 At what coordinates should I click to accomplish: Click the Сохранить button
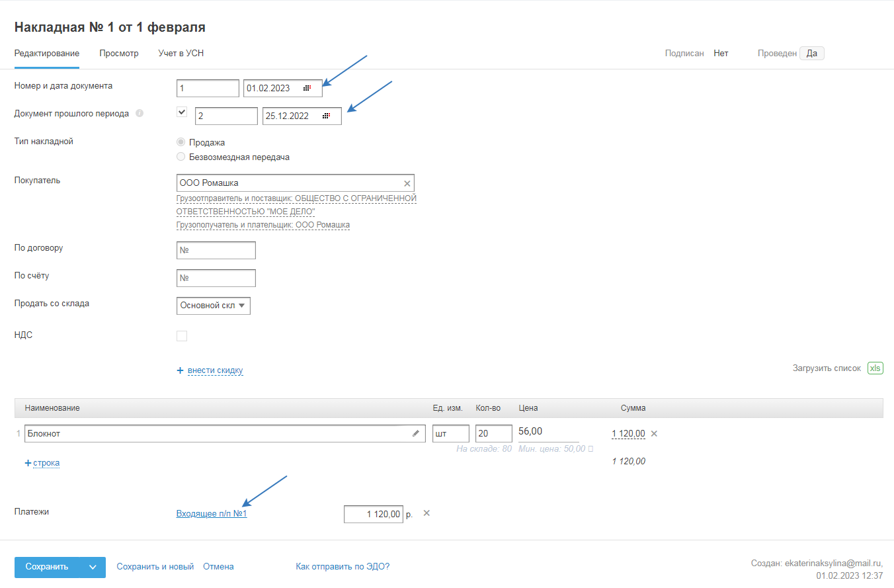[x=47, y=567]
